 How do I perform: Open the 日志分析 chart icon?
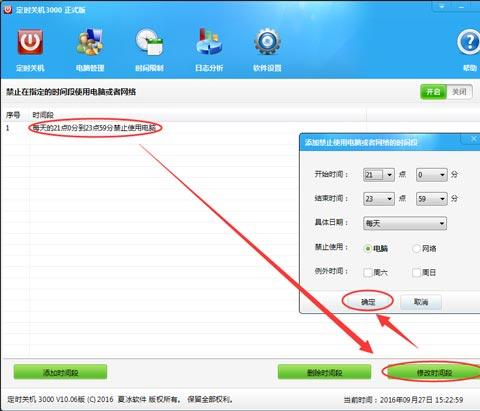[209, 42]
